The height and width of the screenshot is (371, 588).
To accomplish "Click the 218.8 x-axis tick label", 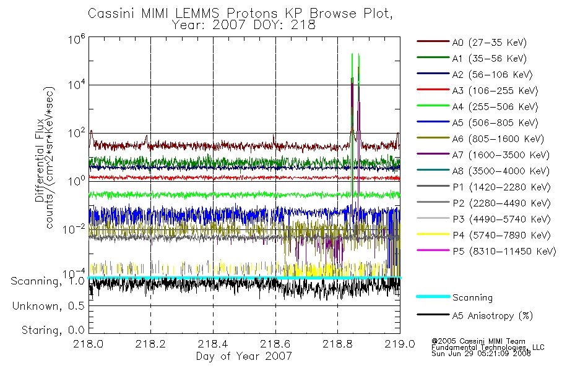I will pos(337,344).
